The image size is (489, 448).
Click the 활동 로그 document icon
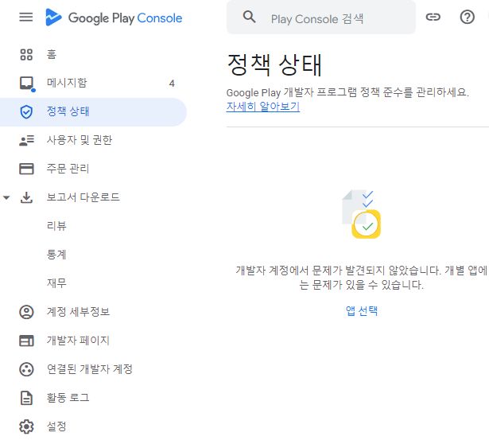click(x=26, y=398)
